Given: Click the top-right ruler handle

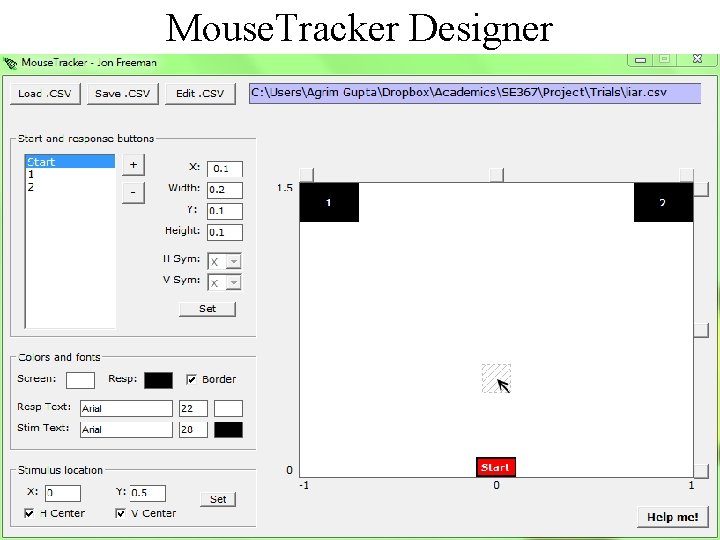Looking at the screenshot, I should (686, 175).
